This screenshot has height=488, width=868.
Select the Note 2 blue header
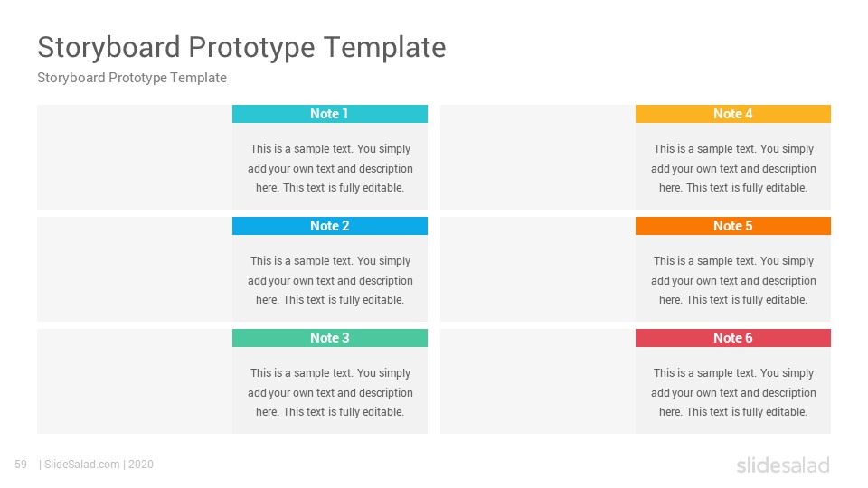pos(330,226)
